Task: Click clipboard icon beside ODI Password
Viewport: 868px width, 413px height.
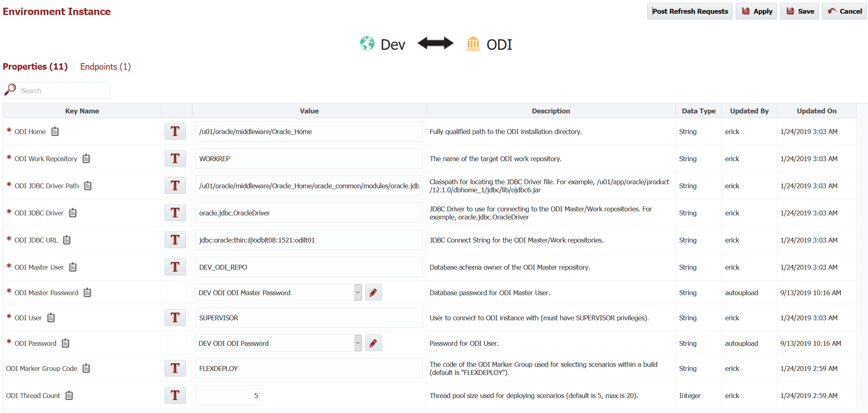Action: pos(66,343)
